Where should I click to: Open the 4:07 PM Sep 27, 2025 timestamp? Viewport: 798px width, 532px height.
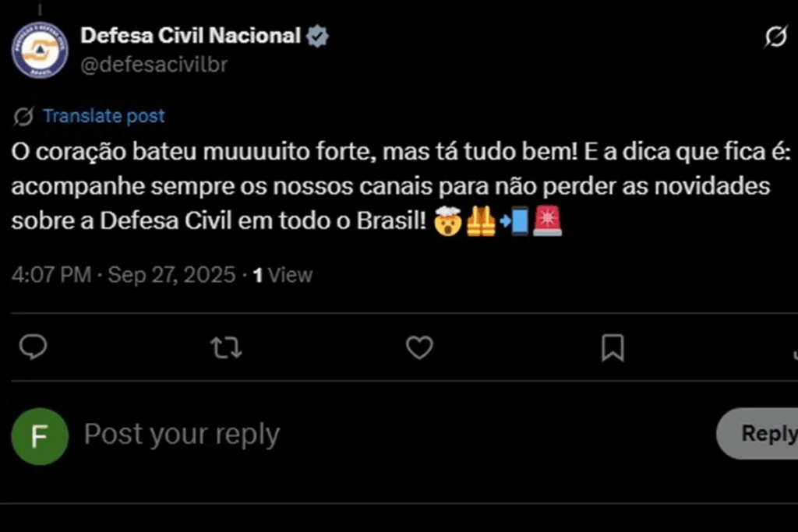(123, 275)
